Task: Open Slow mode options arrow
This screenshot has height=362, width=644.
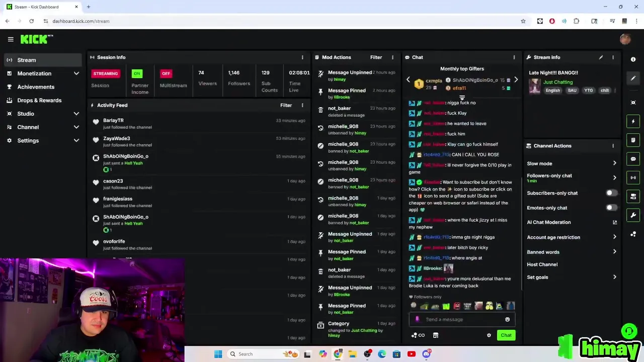Action: click(614, 163)
